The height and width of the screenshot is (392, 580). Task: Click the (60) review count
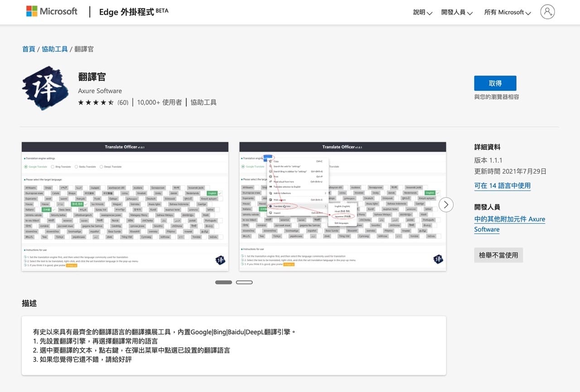[x=123, y=103]
